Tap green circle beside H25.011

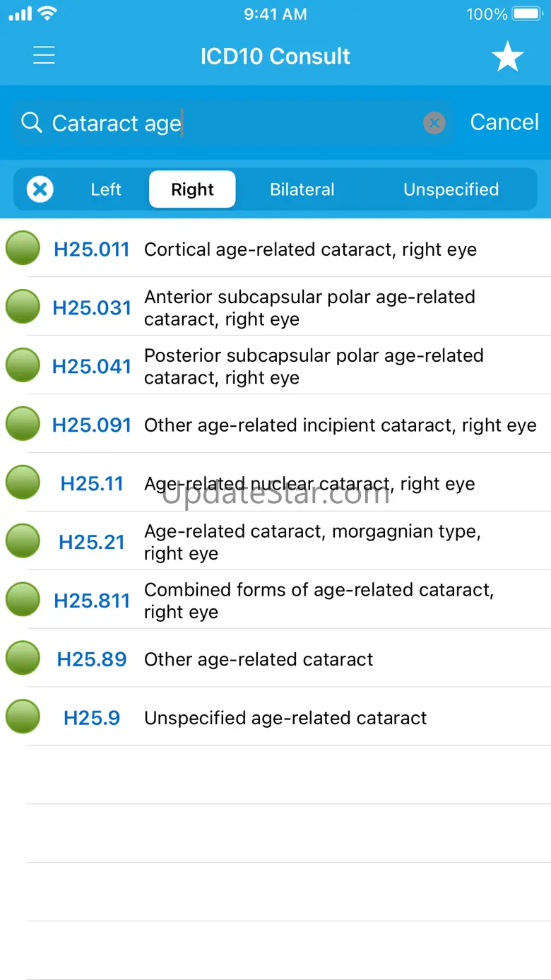23,249
